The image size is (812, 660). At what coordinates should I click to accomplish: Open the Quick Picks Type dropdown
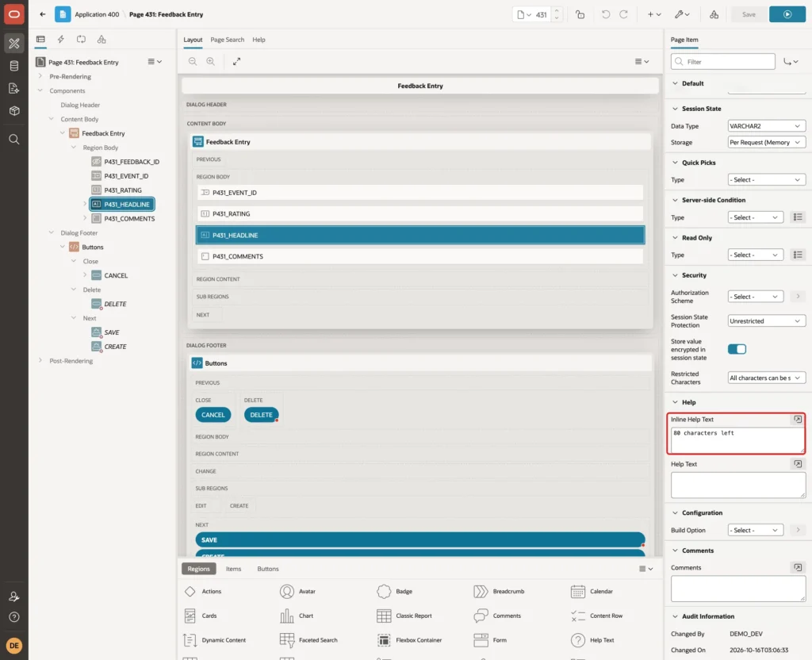767,180
